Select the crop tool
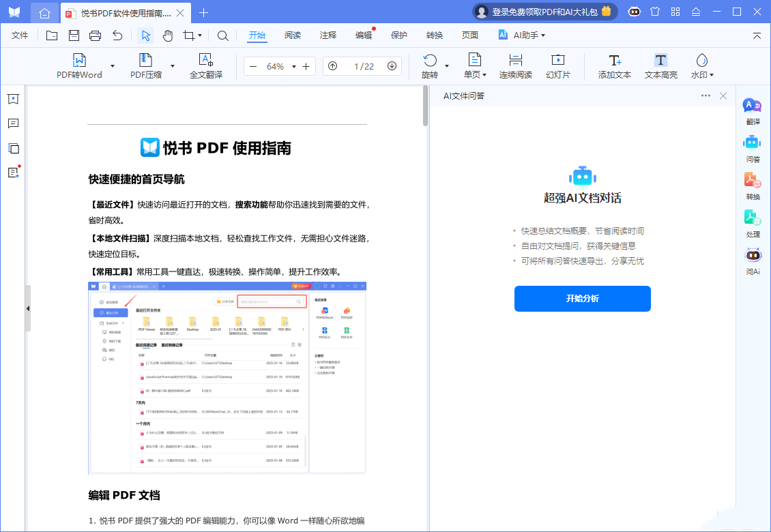 click(188, 35)
